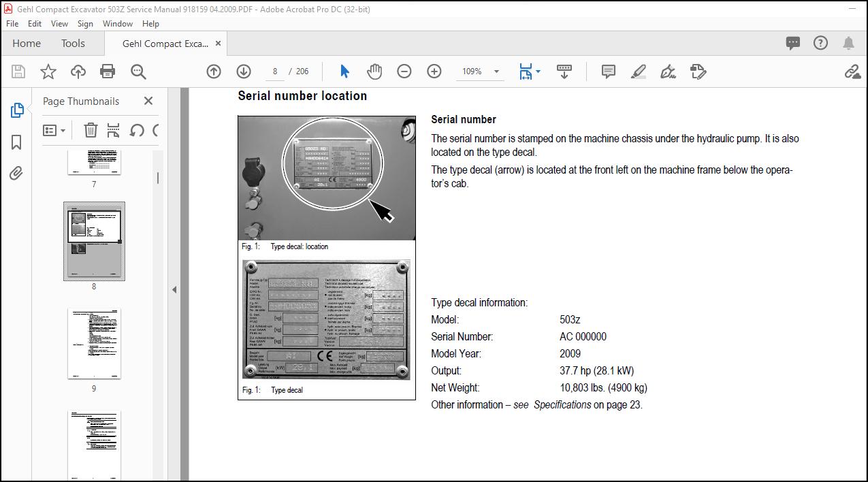
Task: Select the Gehl Compact Exca... document tab
Action: (165, 43)
